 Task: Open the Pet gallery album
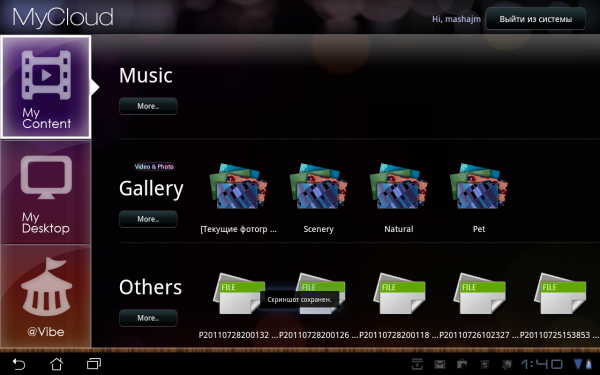click(479, 186)
